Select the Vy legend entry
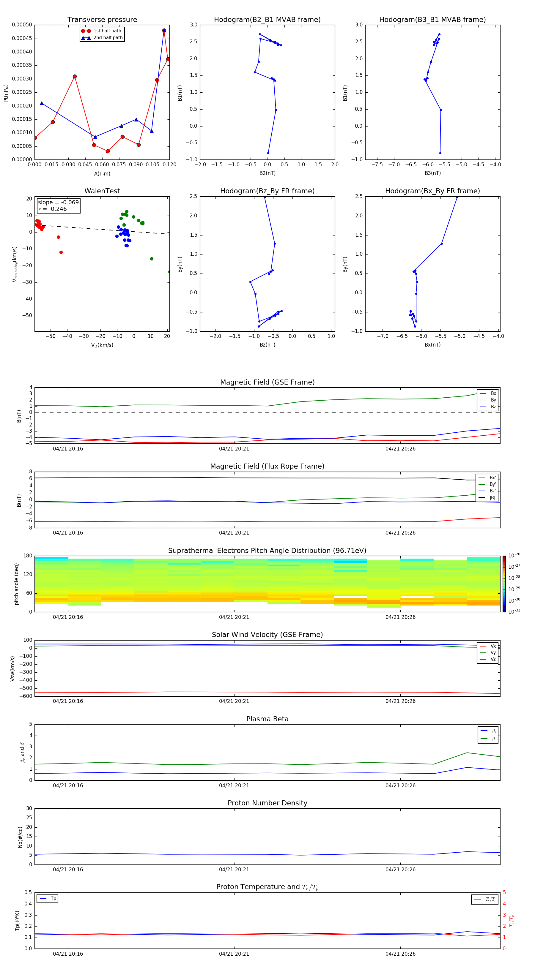 click(x=488, y=653)
